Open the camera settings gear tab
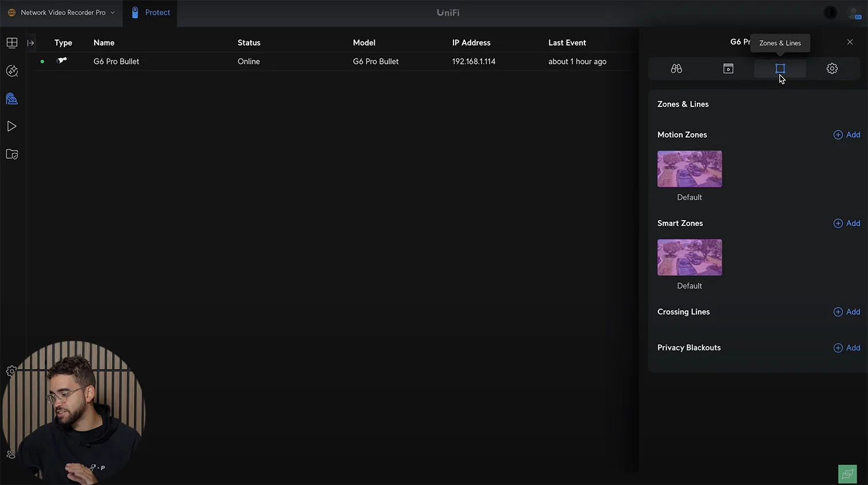Image resolution: width=868 pixels, height=485 pixels. [x=832, y=68]
